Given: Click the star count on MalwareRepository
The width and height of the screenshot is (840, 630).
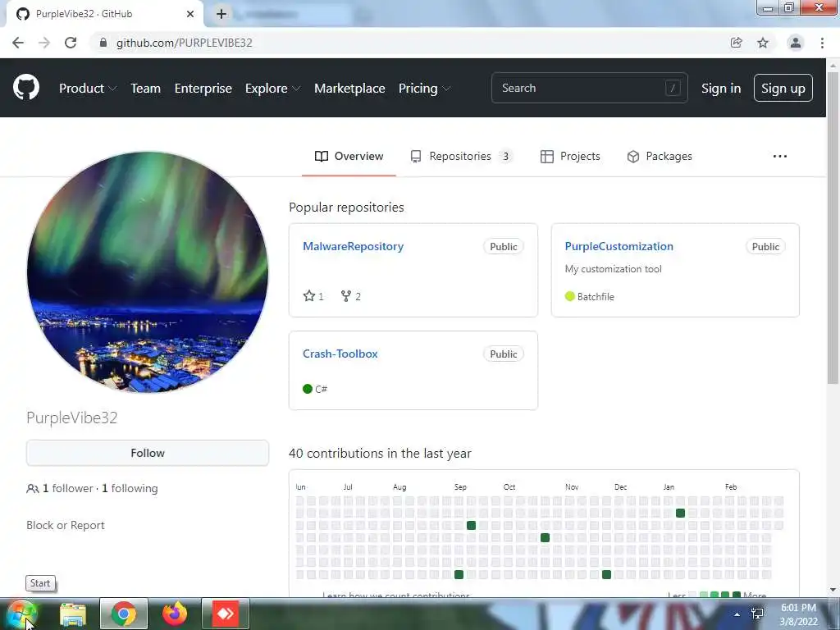Looking at the screenshot, I should (313, 296).
